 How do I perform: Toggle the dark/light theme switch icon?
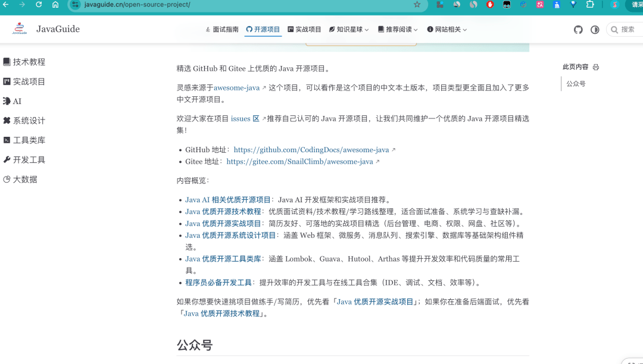pos(595,30)
